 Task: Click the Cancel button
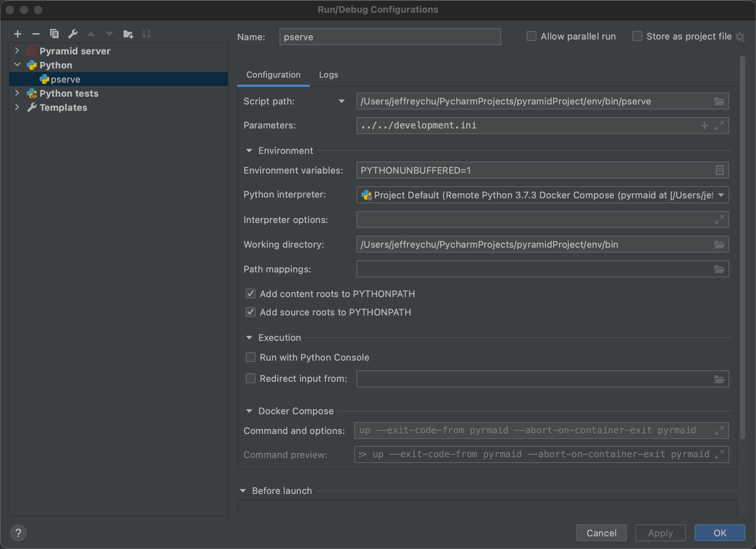pyautogui.click(x=602, y=532)
